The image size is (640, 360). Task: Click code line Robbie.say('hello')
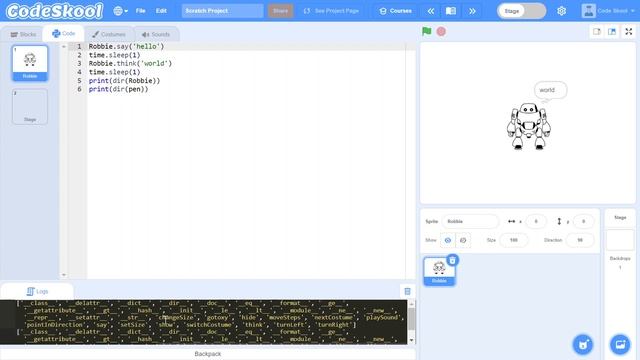pyautogui.click(x=126, y=47)
